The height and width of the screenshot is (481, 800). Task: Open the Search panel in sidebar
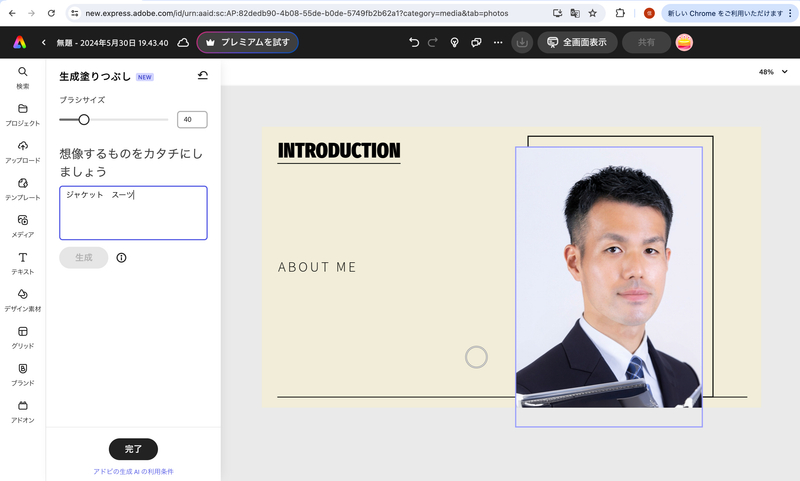coord(22,78)
